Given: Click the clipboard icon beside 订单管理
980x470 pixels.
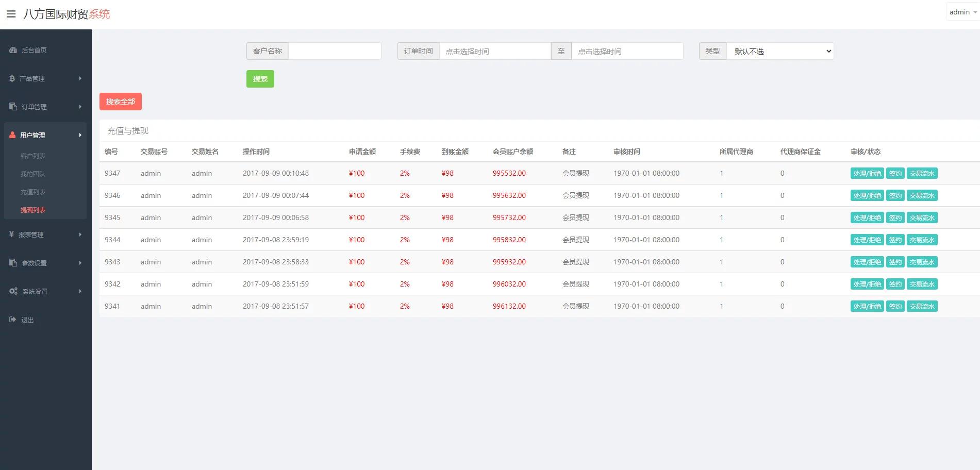Looking at the screenshot, I should [13, 107].
